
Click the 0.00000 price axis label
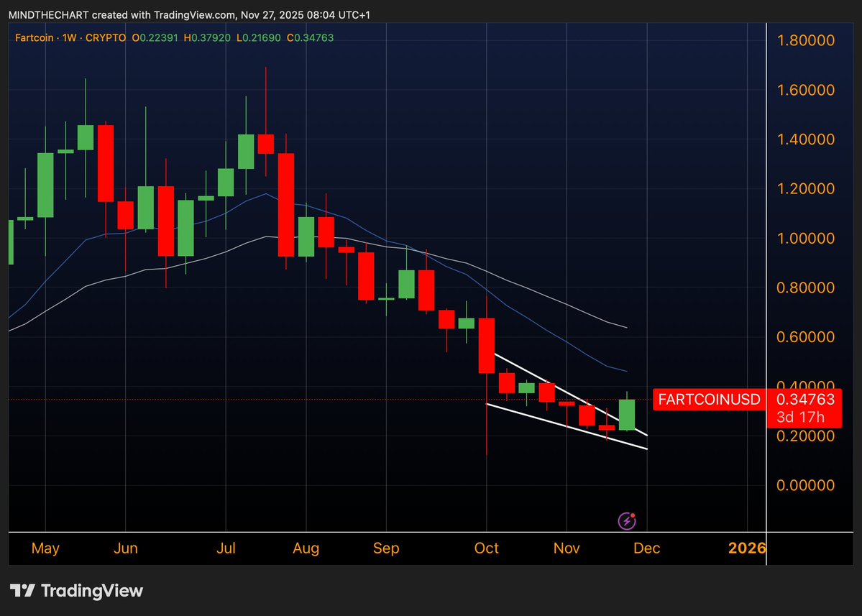(805, 485)
